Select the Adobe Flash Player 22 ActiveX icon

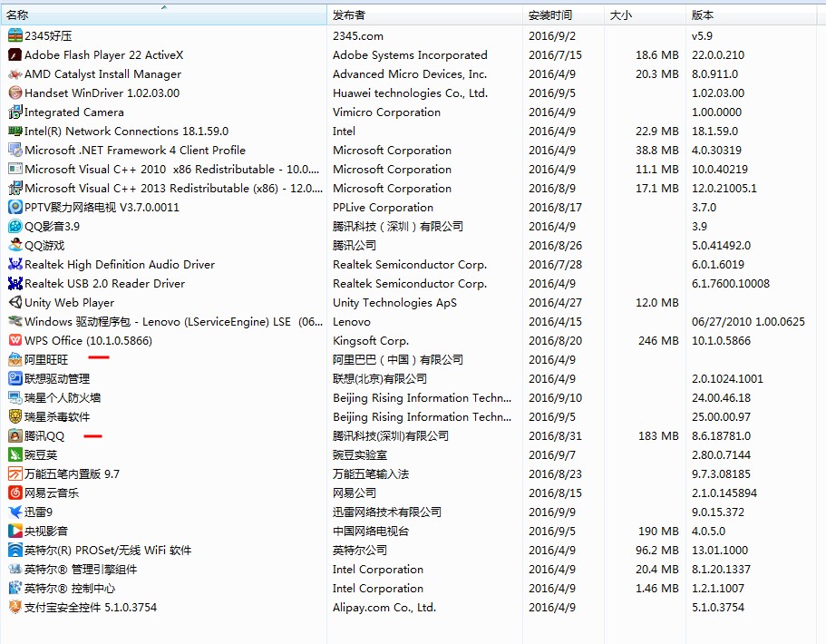click(x=15, y=54)
